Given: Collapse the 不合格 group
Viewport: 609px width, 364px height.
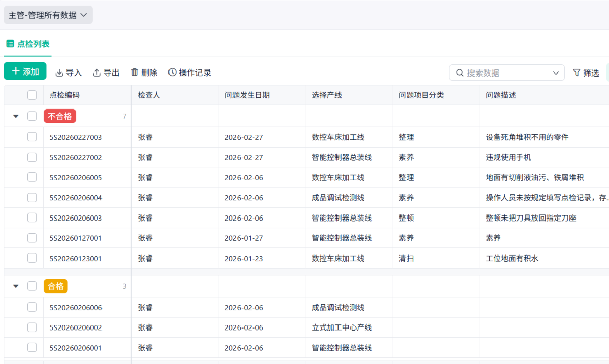Looking at the screenshot, I should [x=16, y=116].
